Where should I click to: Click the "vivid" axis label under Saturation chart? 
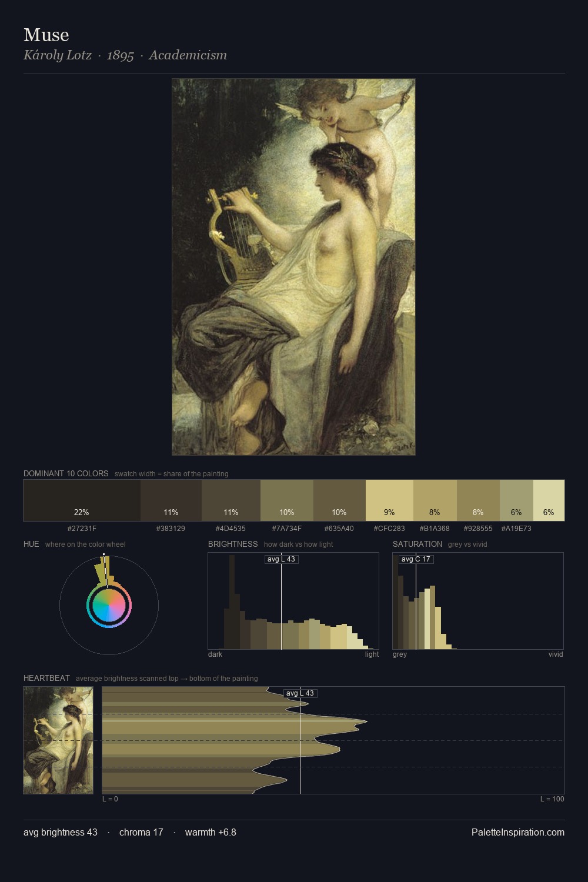pyautogui.click(x=556, y=654)
